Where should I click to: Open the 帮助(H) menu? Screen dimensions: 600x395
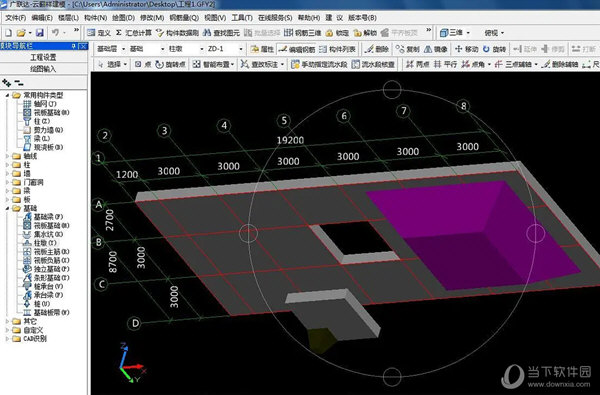coord(309,18)
